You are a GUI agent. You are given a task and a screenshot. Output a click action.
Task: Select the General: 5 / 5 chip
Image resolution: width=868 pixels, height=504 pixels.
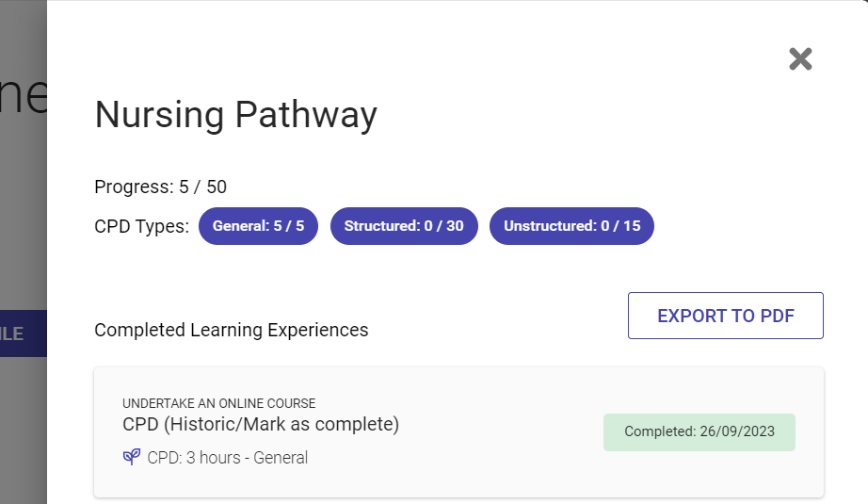click(x=258, y=226)
